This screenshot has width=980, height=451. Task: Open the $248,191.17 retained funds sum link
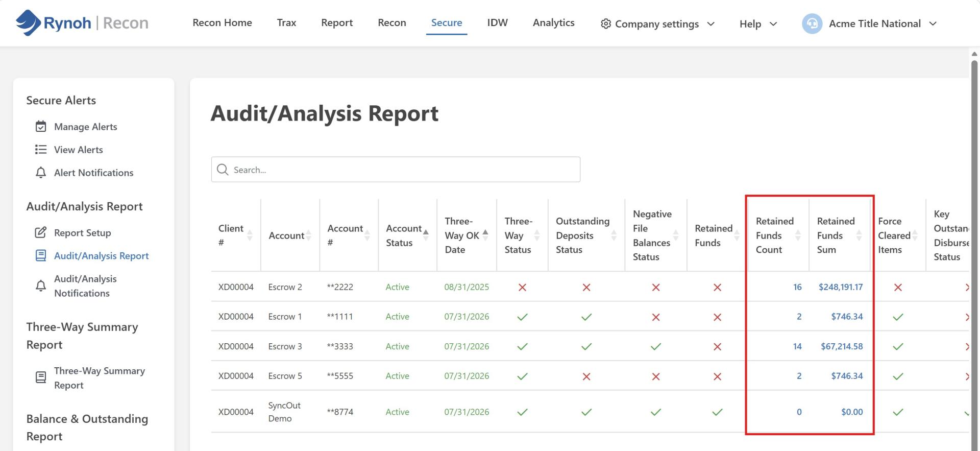(841, 287)
